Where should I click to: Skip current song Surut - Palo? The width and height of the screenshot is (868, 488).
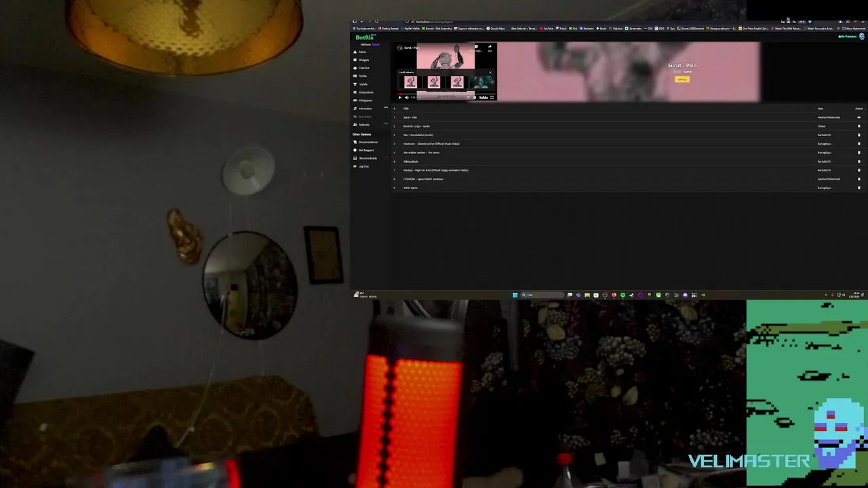(x=859, y=117)
